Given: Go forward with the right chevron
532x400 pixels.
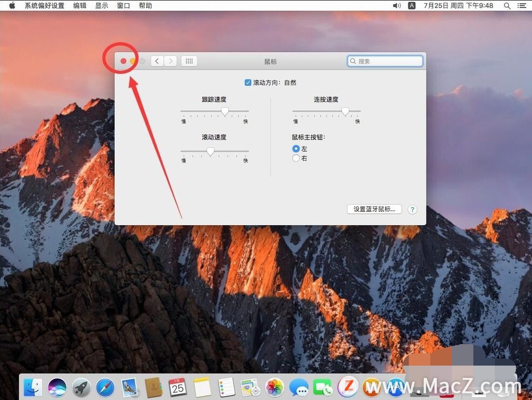Looking at the screenshot, I should coord(171,61).
